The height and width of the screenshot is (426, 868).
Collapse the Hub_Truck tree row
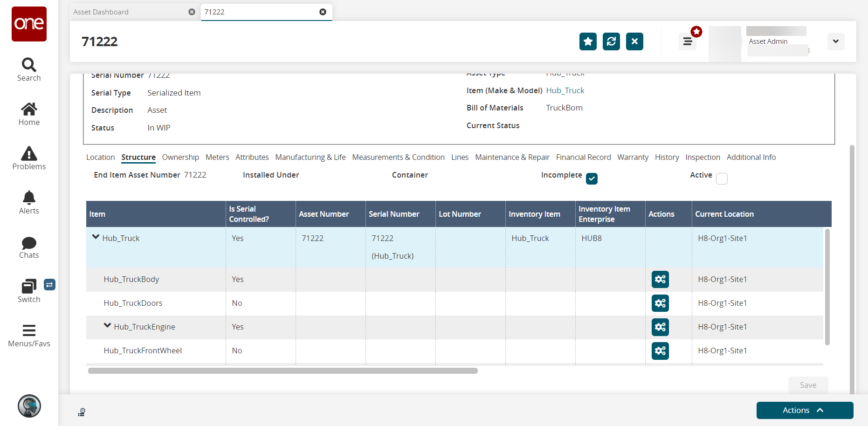tap(96, 237)
